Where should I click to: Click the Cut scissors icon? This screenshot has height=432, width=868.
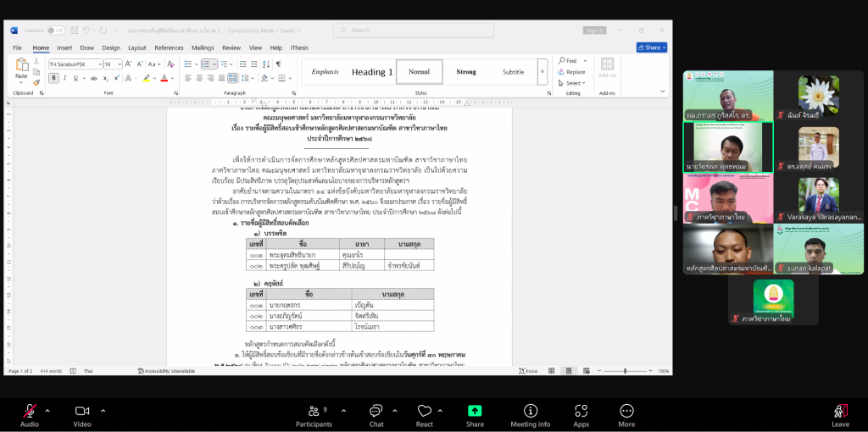click(36, 61)
